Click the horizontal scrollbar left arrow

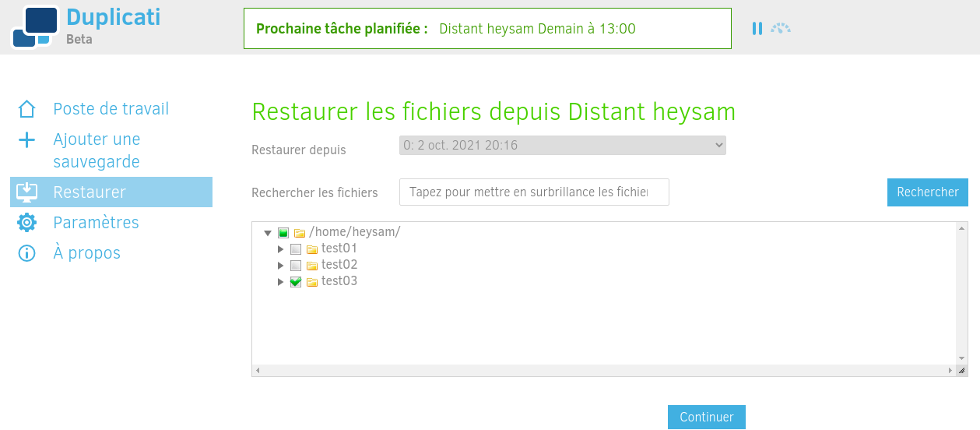pos(258,371)
